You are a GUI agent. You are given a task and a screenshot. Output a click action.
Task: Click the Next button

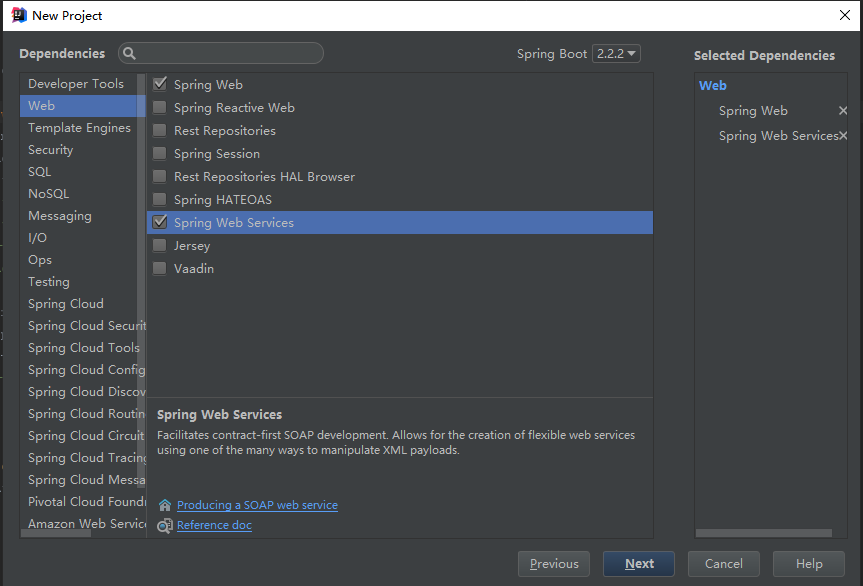tap(639, 564)
